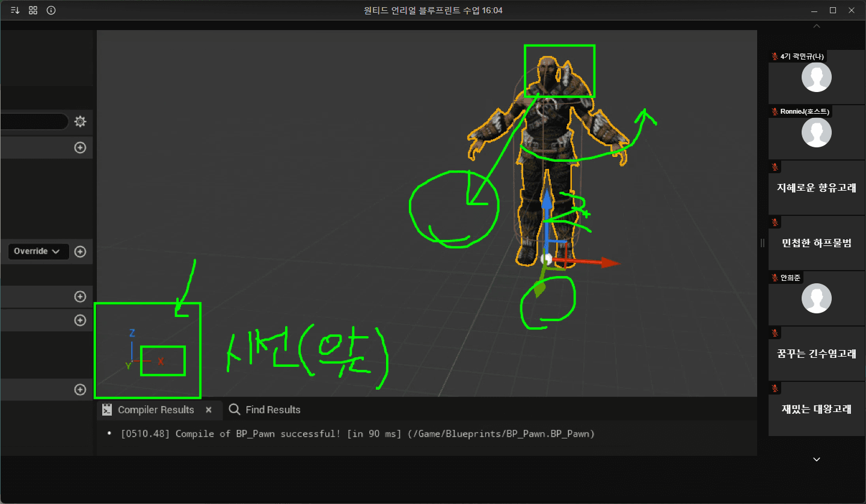Select the 재밌는 대왕고래 participant tile
Image resolution: width=866 pixels, height=504 pixels.
tap(816, 410)
